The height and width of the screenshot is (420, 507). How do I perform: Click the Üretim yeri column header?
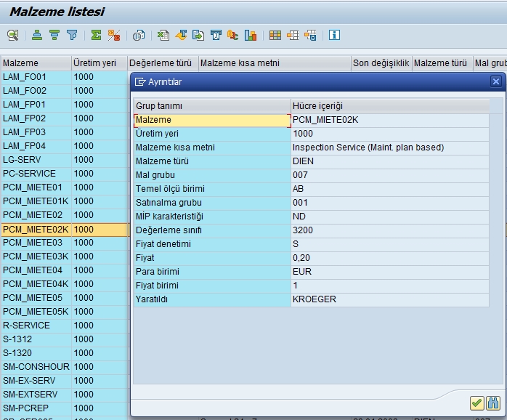pyautogui.click(x=98, y=63)
